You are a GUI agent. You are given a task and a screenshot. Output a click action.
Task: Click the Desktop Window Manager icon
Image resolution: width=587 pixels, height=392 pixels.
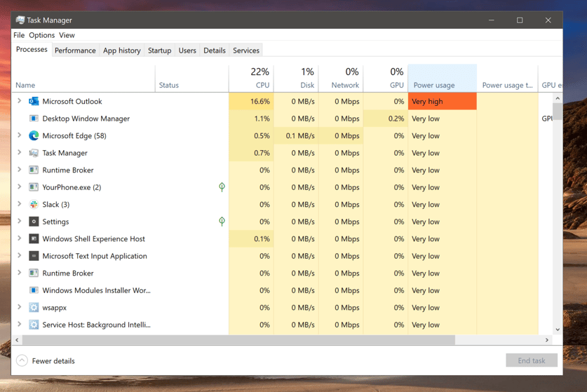[x=34, y=119]
